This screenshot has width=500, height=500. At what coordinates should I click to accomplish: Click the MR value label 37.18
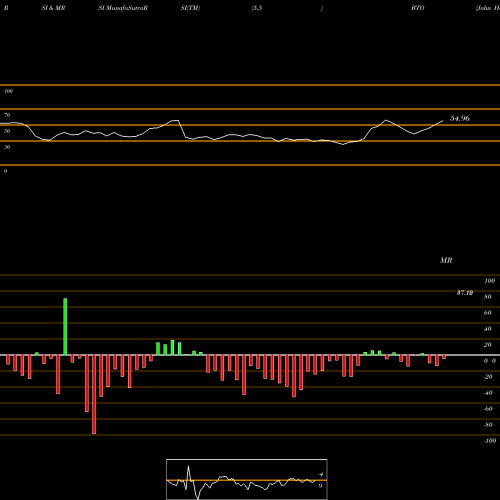tap(465, 293)
